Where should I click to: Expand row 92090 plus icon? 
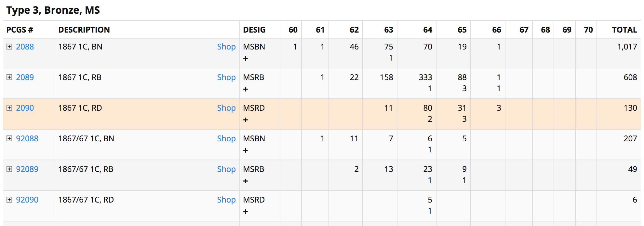point(9,200)
